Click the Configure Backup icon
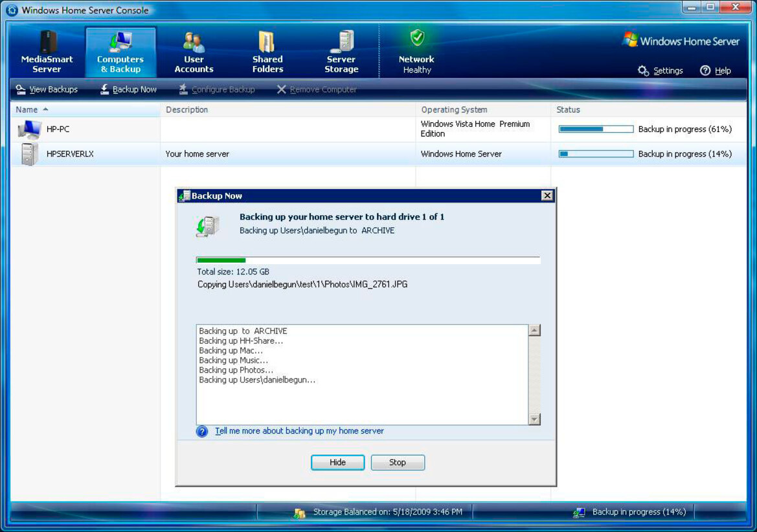757x532 pixels. [x=183, y=89]
